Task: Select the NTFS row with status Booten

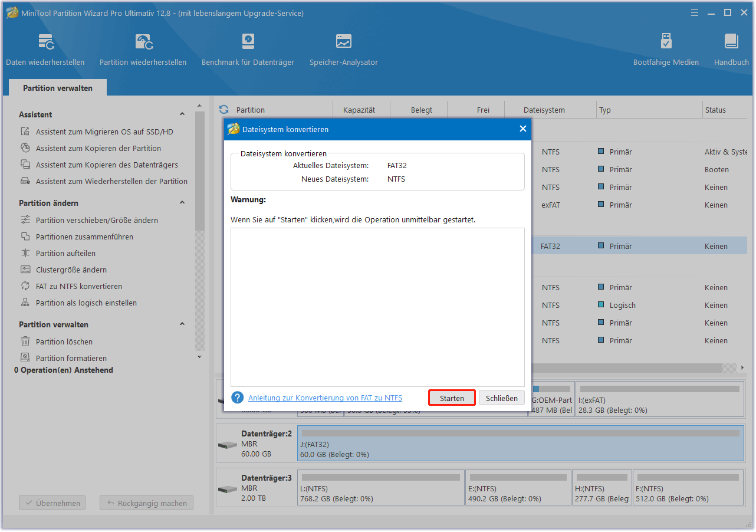Action: [639, 169]
